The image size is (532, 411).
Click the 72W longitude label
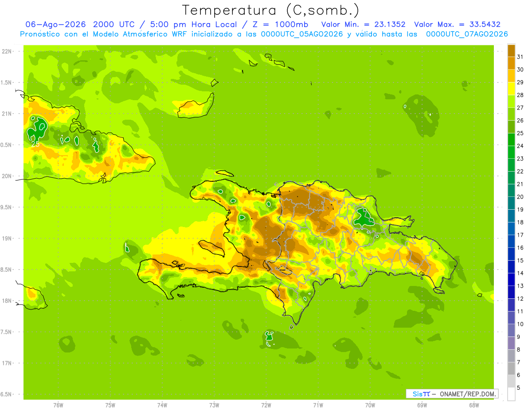266,405
